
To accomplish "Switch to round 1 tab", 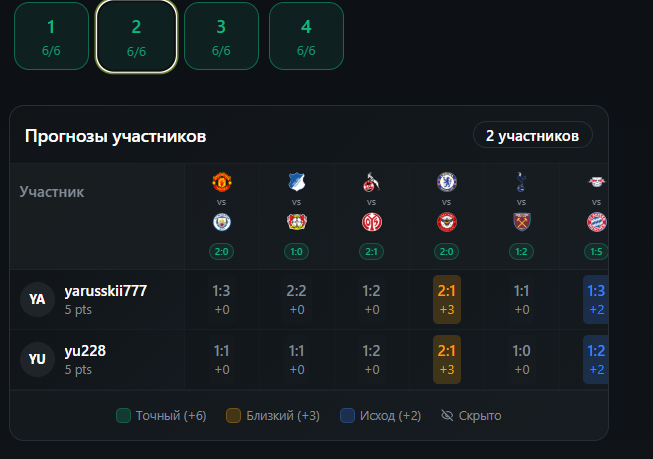I will coord(52,37).
